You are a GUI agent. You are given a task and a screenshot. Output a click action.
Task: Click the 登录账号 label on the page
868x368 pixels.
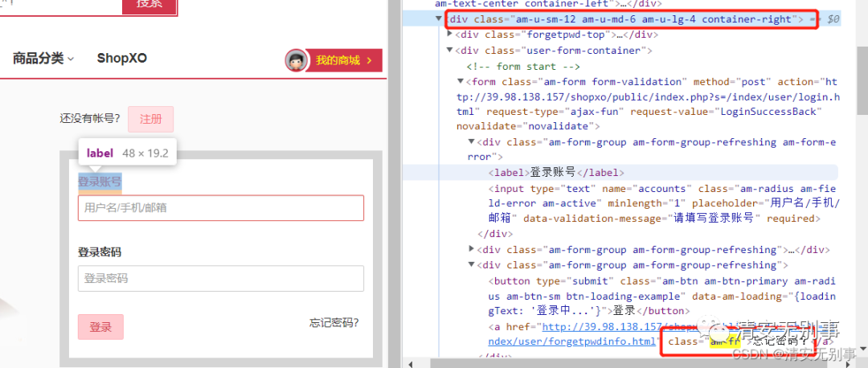tap(100, 182)
